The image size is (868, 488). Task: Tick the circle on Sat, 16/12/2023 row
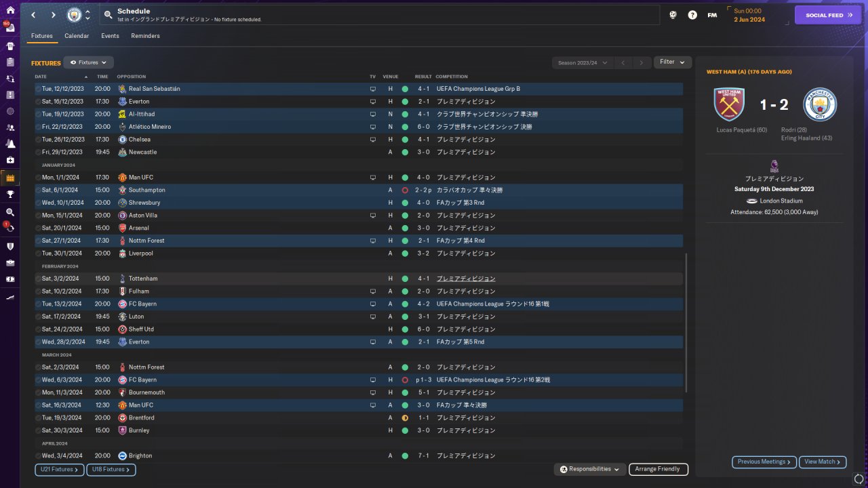38,102
